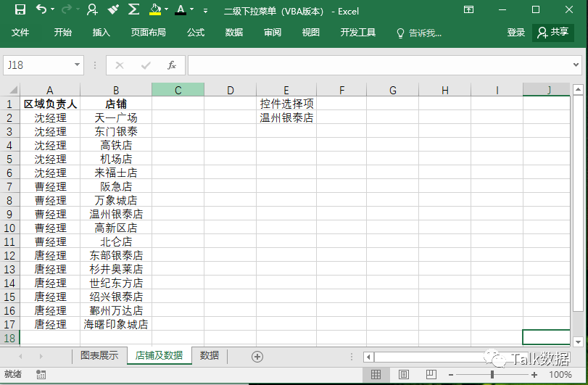
Task: Apply the yellow fill color bucket
Action: (155, 9)
